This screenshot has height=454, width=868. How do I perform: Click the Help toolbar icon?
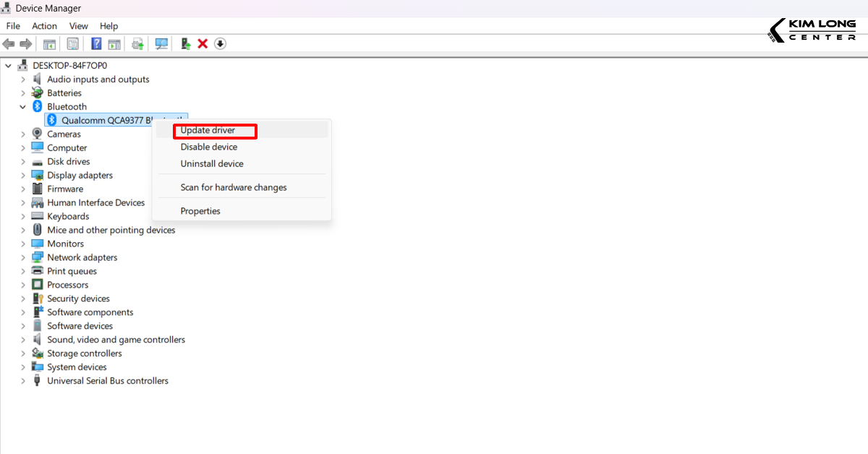(x=96, y=43)
